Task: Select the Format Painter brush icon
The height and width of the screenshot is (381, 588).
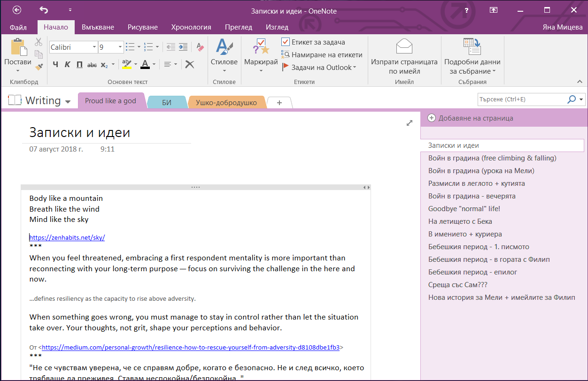Action: point(39,67)
